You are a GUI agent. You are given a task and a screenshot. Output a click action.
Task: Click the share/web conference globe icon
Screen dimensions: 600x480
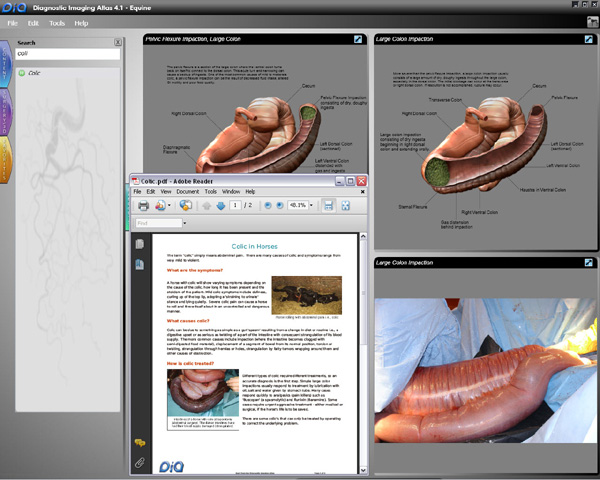tap(186, 206)
